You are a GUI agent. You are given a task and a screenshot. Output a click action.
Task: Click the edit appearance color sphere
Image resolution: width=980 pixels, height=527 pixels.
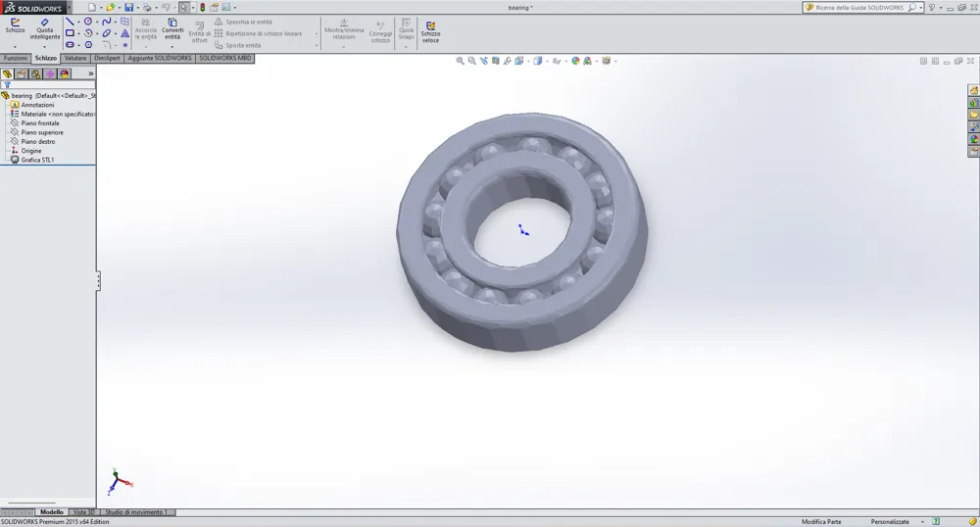[x=575, y=61]
